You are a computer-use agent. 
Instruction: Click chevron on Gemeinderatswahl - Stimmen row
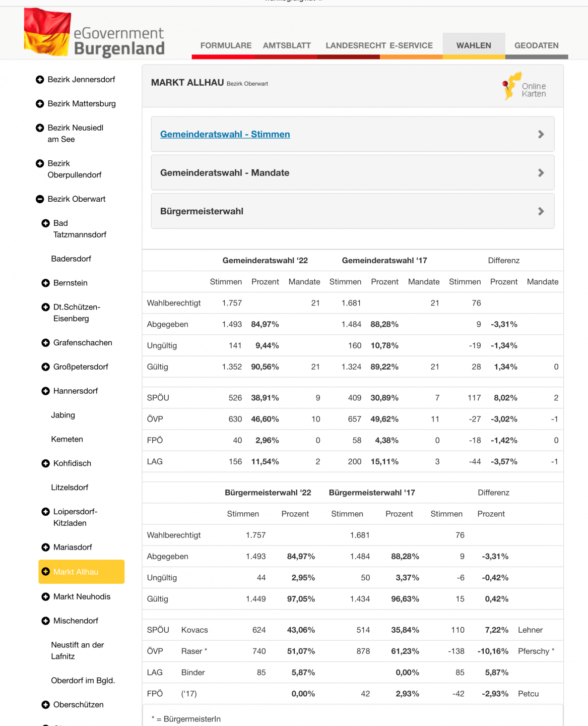[x=541, y=134]
